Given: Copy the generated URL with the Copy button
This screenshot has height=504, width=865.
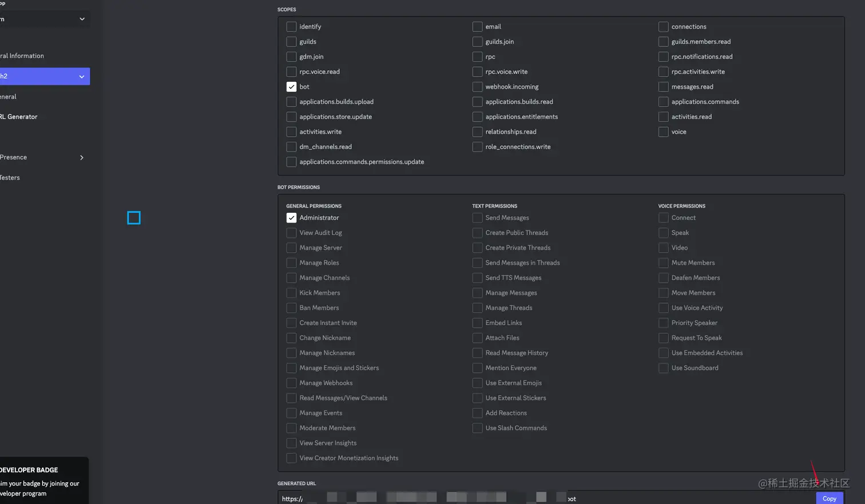Looking at the screenshot, I should (830, 498).
